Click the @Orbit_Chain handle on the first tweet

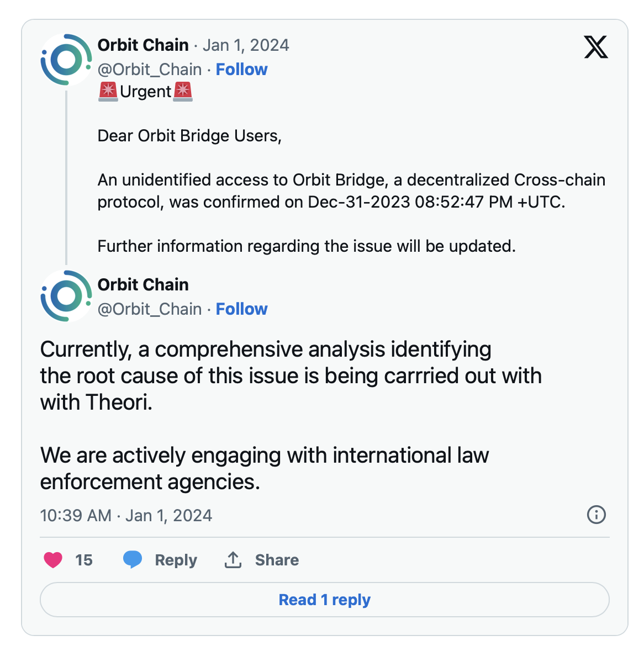point(150,70)
